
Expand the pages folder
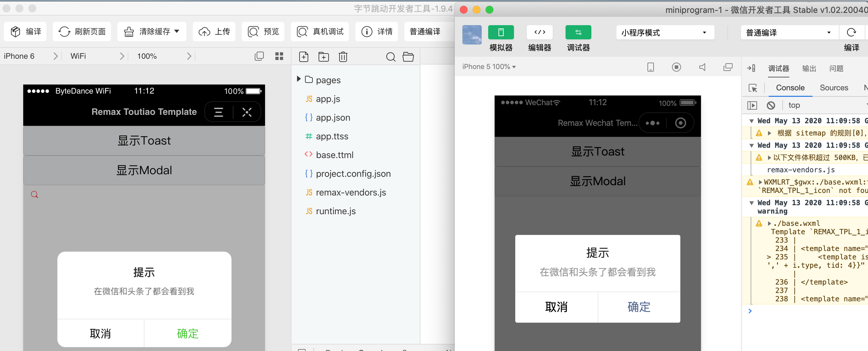[299, 79]
